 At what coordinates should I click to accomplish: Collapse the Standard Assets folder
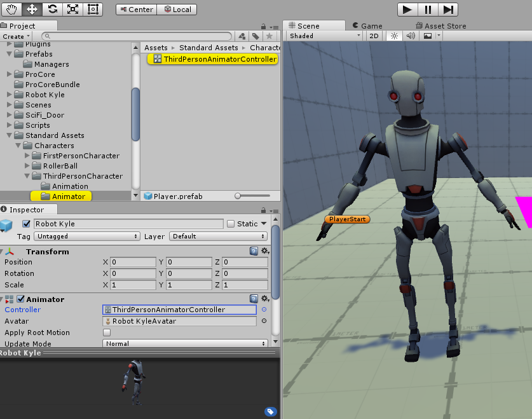[9, 135]
